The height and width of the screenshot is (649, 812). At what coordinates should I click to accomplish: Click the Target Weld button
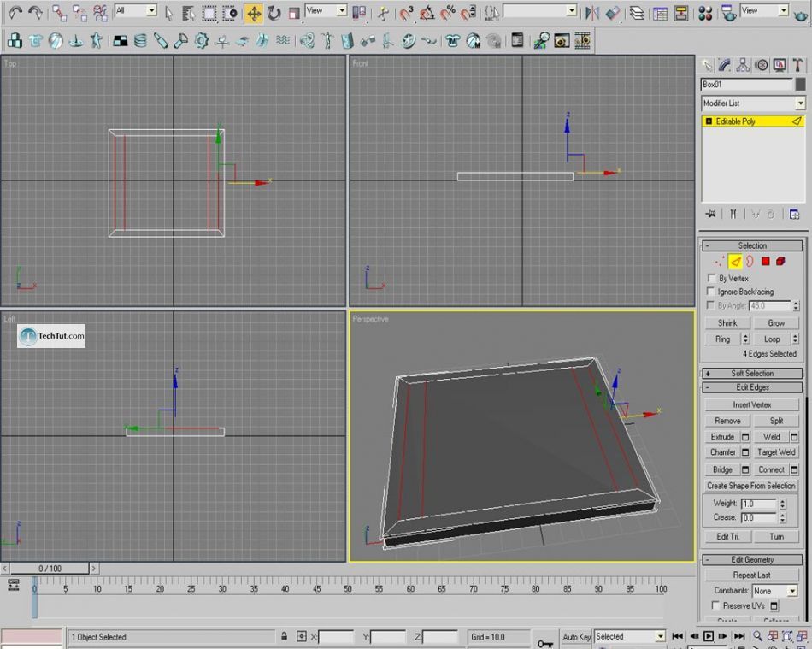click(776, 452)
